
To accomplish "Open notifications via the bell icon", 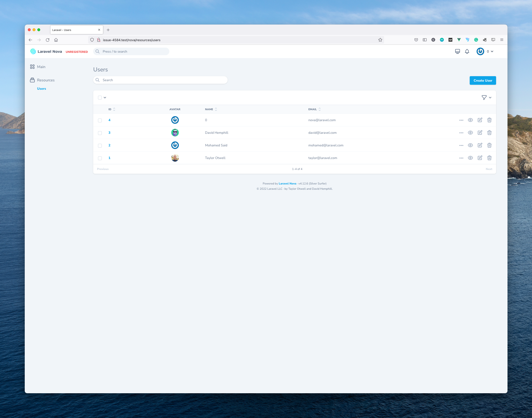I will tap(467, 51).
